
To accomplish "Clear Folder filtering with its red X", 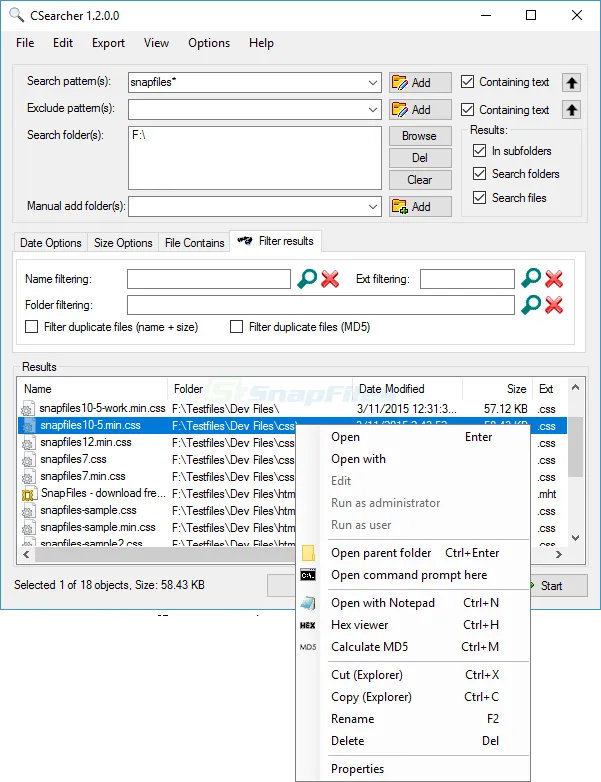I will pos(554,305).
